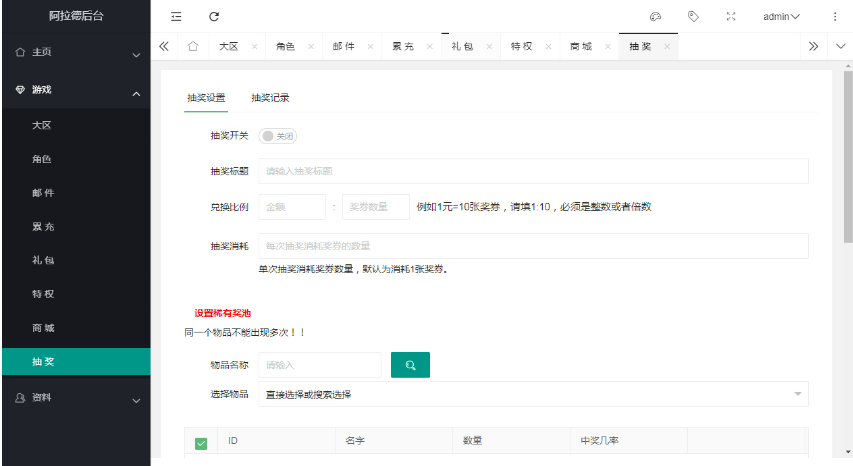Expand the 资料 sidebar menu
The width and height of the screenshot is (853, 466).
click(76, 397)
